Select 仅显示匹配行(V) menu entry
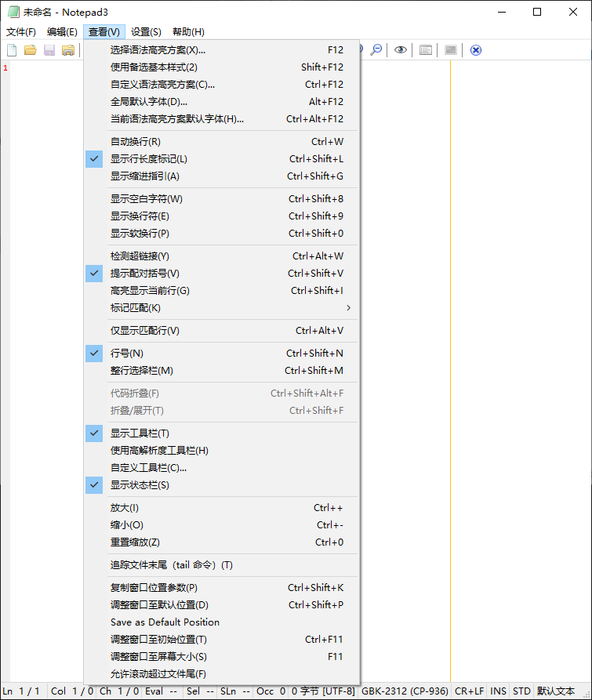 [x=221, y=331]
